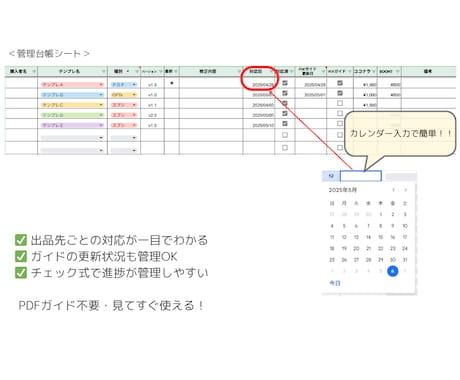Open the filter icon in BOOTH header

click(397, 71)
